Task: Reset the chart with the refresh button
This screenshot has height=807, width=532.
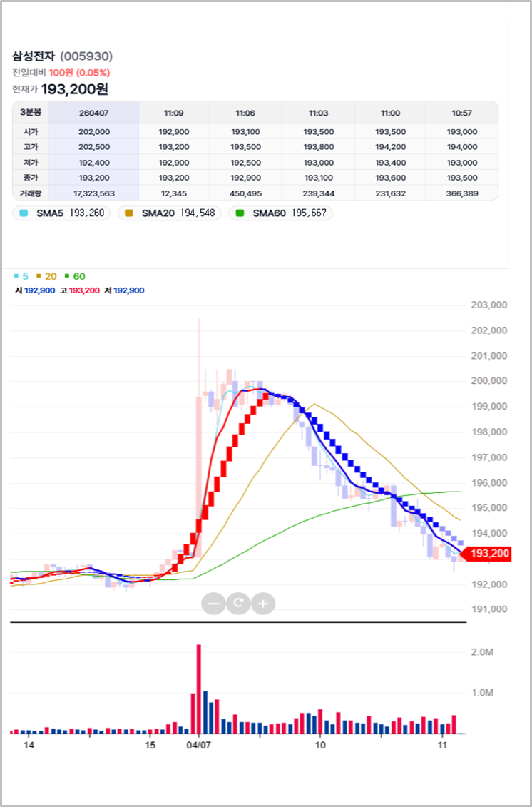Action: click(238, 603)
